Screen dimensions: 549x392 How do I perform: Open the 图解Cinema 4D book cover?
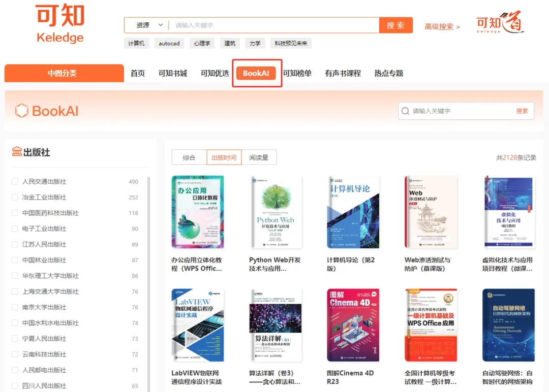click(x=353, y=325)
